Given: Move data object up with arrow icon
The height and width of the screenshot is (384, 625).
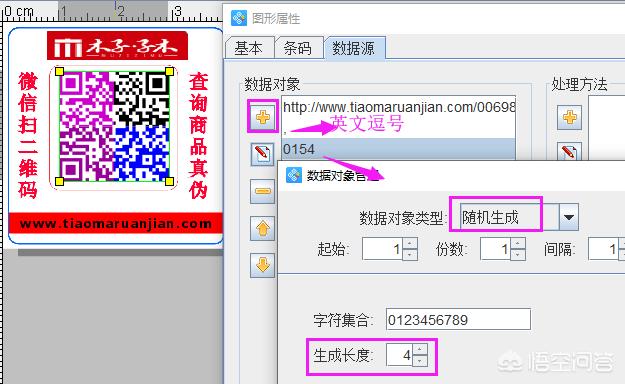Looking at the screenshot, I should (x=262, y=228).
